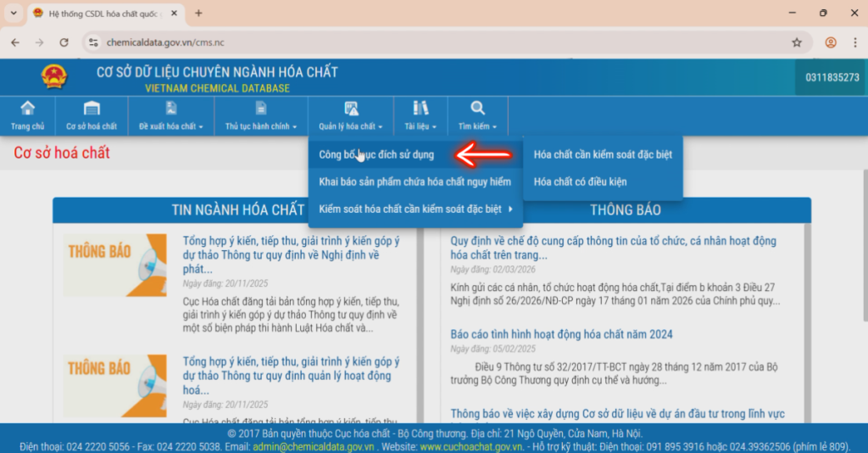Open a new tab with the plus button
Viewport: 868px width, 453px height.
click(198, 14)
